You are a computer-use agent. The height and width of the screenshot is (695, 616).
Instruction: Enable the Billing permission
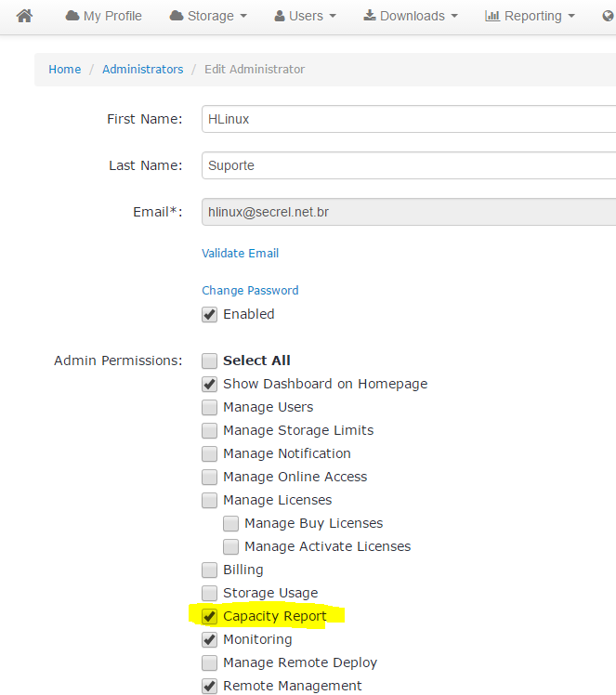pos(210,570)
